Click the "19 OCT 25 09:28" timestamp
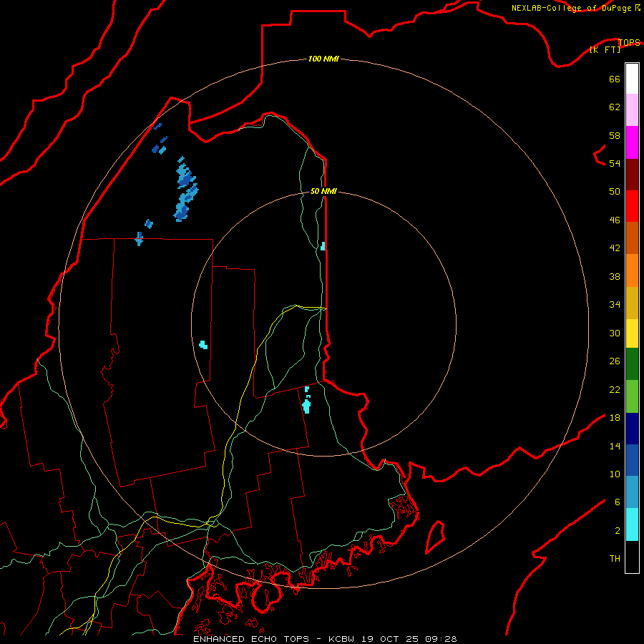Image resolution: width=644 pixels, height=644 pixels. [409, 639]
